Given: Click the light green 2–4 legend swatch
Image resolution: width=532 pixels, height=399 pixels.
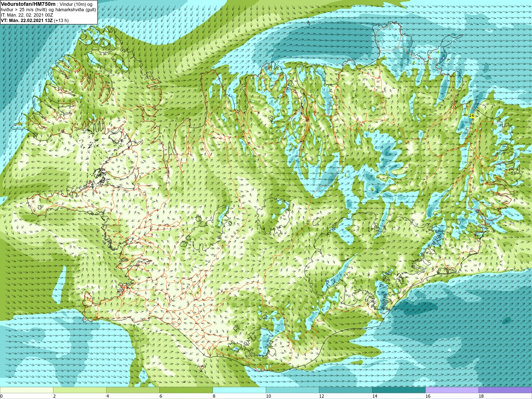Looking at the screenshot, I should pyautogui.click(x=80, y=390).
